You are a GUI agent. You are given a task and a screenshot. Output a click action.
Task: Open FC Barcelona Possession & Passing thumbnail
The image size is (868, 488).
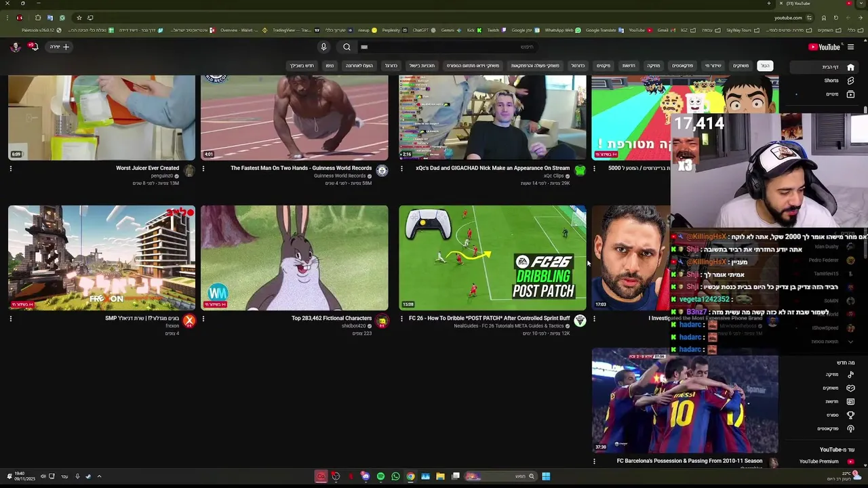coord(685,400)
